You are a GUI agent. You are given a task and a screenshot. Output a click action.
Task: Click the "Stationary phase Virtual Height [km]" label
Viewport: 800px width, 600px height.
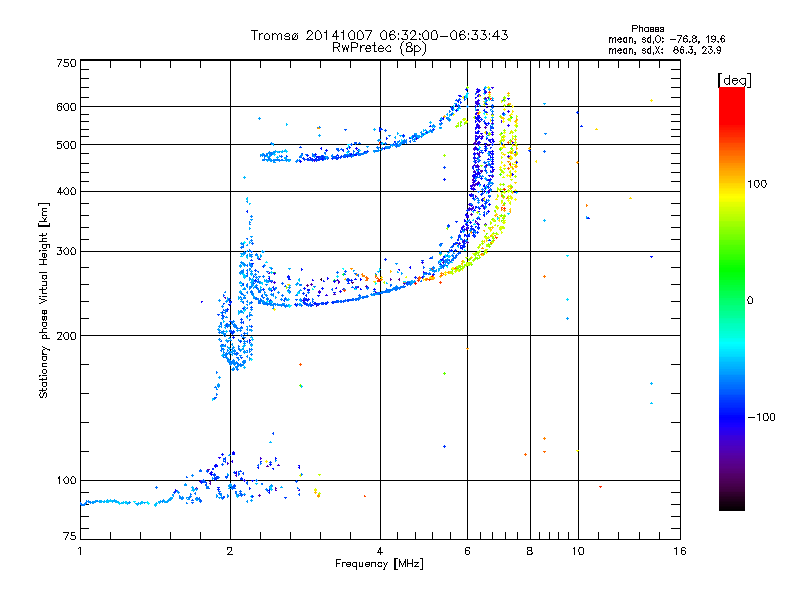click(44, 300)
